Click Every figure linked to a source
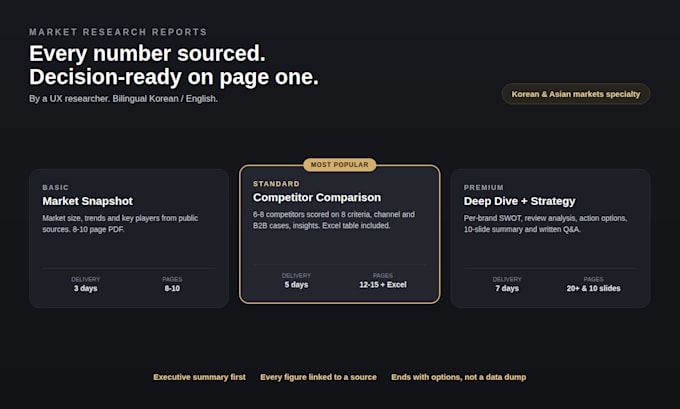680x409 pixels. (318, 377)
